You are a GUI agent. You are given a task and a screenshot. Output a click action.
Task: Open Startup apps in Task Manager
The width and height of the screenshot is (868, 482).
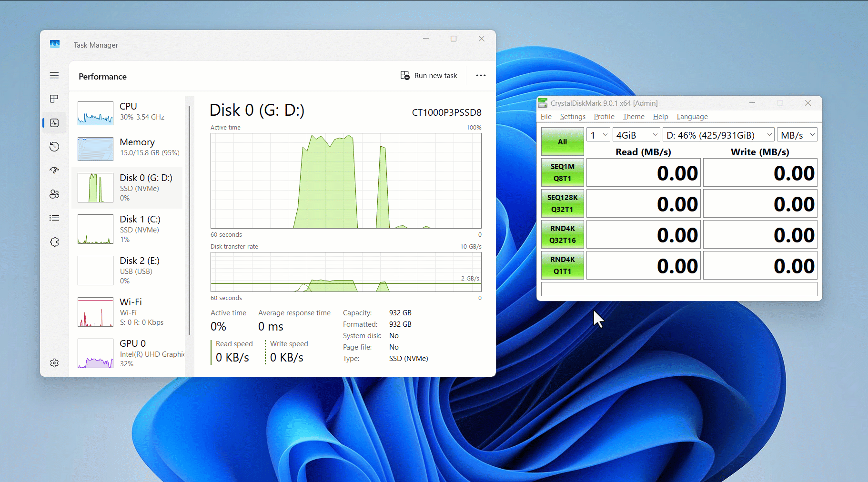(x=54, y=170)
